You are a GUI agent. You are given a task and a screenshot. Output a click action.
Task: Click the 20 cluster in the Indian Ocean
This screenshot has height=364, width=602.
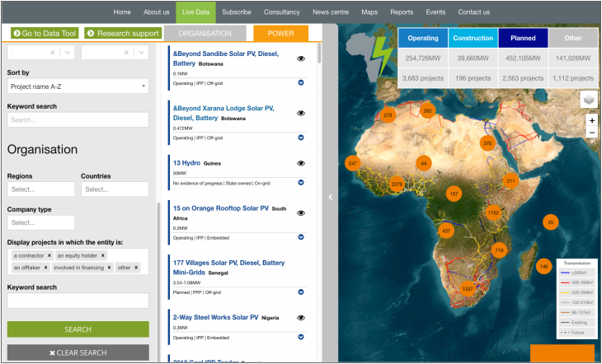click(x=551, y=222)
